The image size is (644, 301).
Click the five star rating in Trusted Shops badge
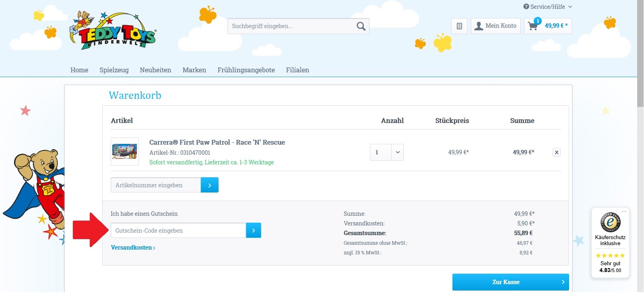610,256
